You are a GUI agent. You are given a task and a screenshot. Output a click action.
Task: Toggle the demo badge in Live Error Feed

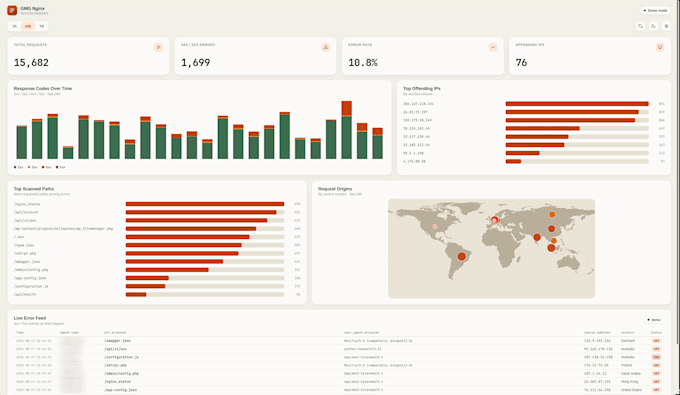(654, 320)
